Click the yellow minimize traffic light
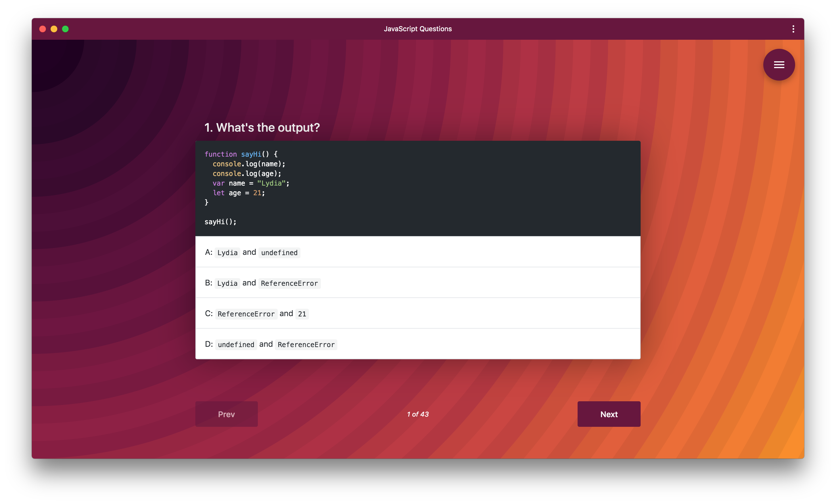This screenshot has width=836, height=504. [54, 29]
